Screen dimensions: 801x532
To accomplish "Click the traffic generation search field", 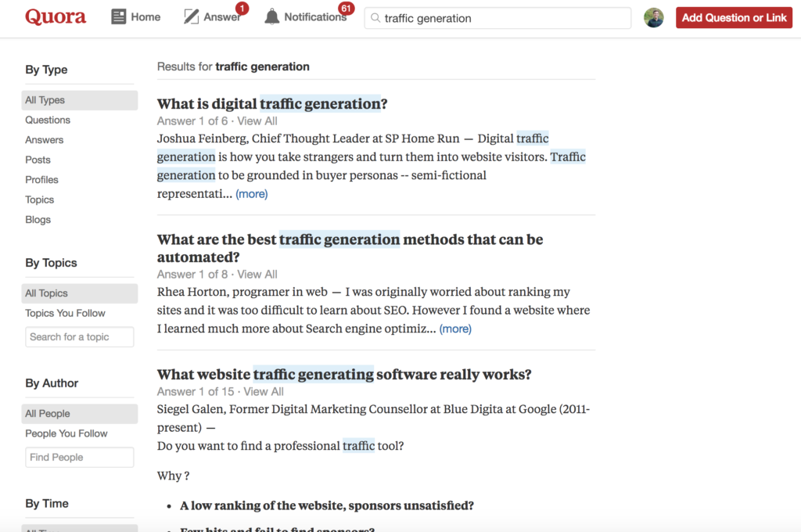I will pos(497,18).
